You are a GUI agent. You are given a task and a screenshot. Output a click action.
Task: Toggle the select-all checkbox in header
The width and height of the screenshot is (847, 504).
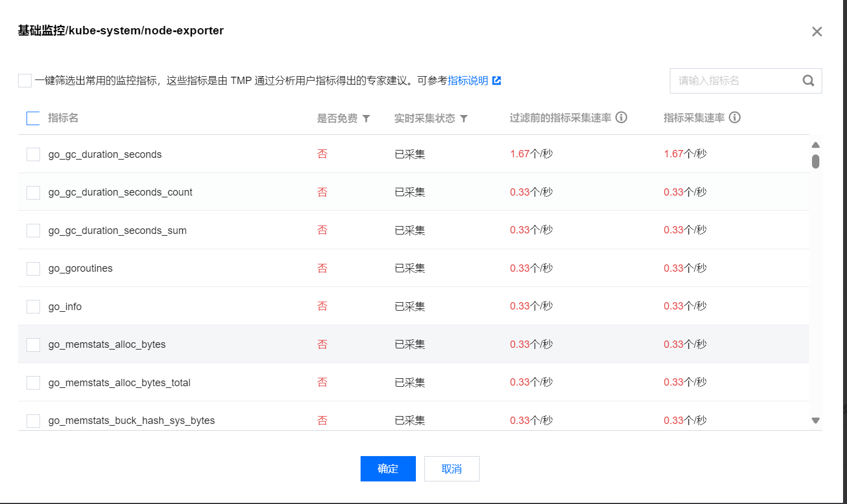coord(33,118)
